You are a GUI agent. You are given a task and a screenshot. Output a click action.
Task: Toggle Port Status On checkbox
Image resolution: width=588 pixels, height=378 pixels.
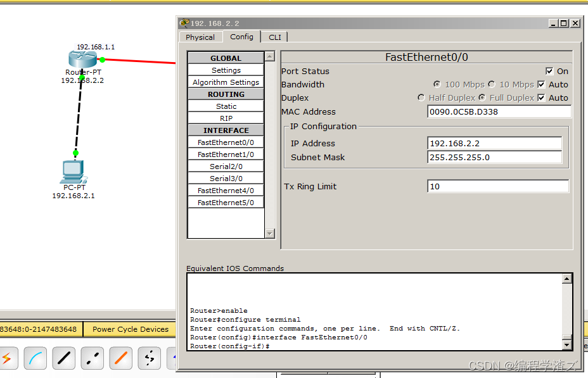coord(549,72)
